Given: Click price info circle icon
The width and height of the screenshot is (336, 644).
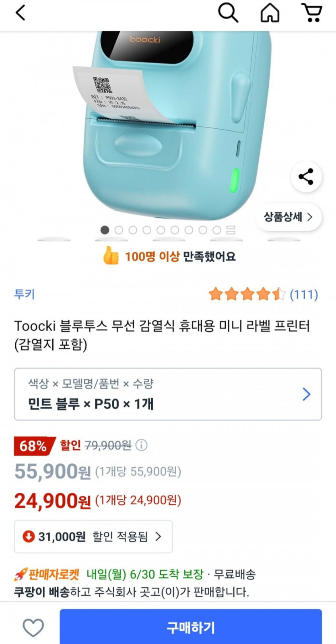Looking at the screenshot, I should point(141,445).
